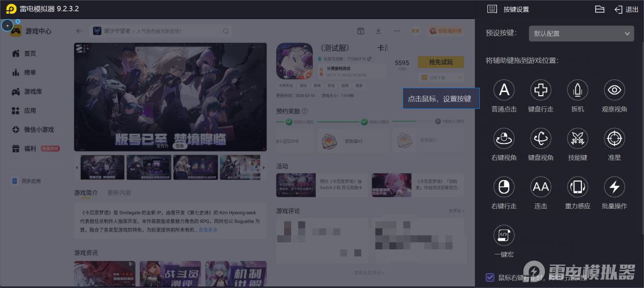Click left arrow of screenshot carousel
The width and height of the screenshot is (644, 288).
coord(77,168)
